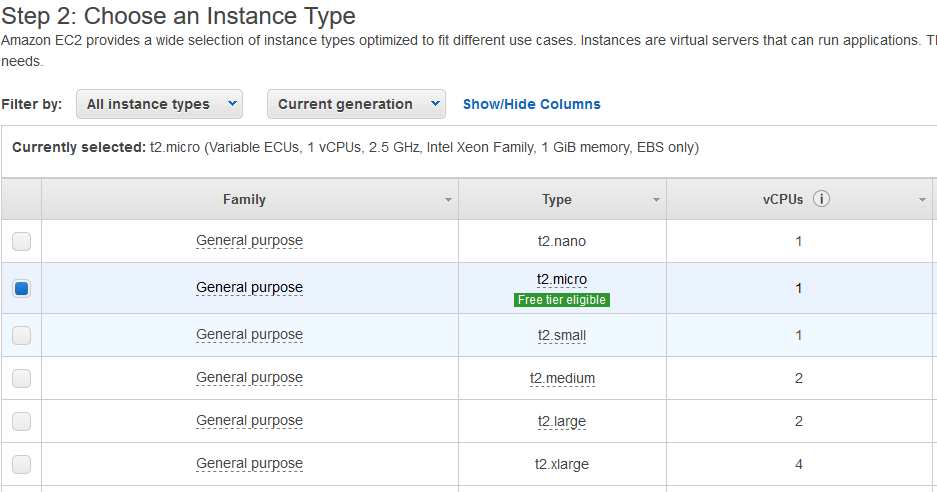The height and width of the screenshot is (492, 937).
Task: Click the vCPUs info icon
Action: click(821, 199)
